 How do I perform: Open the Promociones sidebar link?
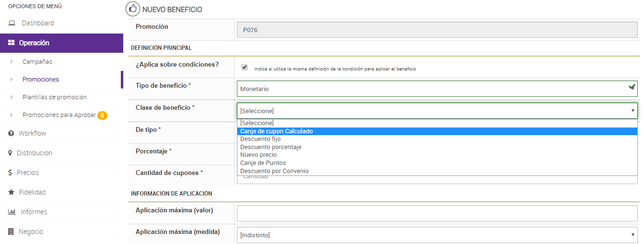coord(41,80)
